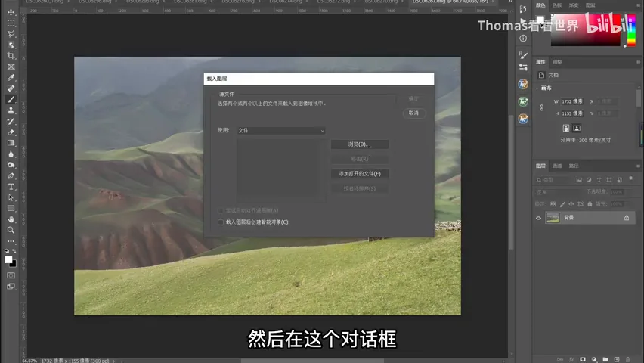
Task: Toggle the width-height link in Properties
Action: coord(542,107)
